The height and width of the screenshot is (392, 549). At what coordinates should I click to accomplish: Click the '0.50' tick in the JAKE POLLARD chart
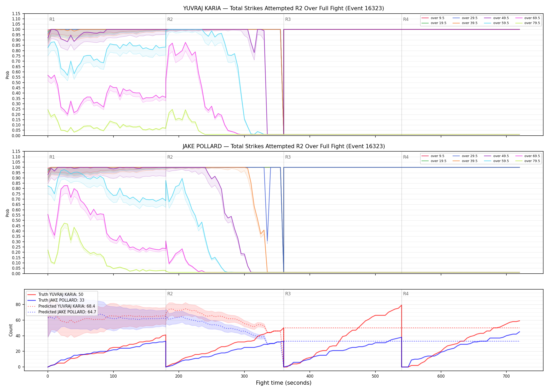(16, 221)
